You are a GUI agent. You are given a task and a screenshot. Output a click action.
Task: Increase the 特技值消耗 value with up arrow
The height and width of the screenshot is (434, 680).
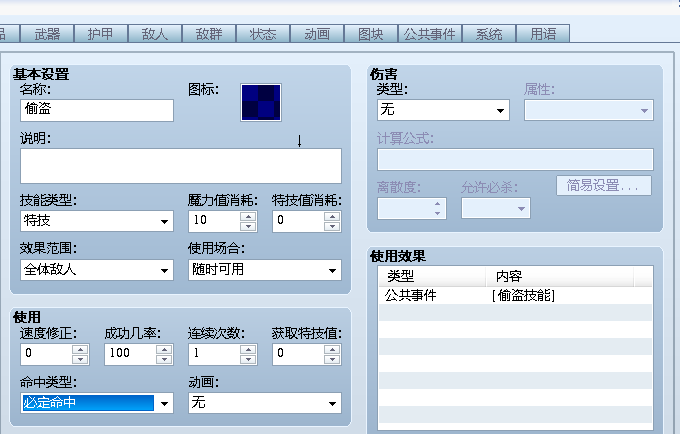pos(332,216)
